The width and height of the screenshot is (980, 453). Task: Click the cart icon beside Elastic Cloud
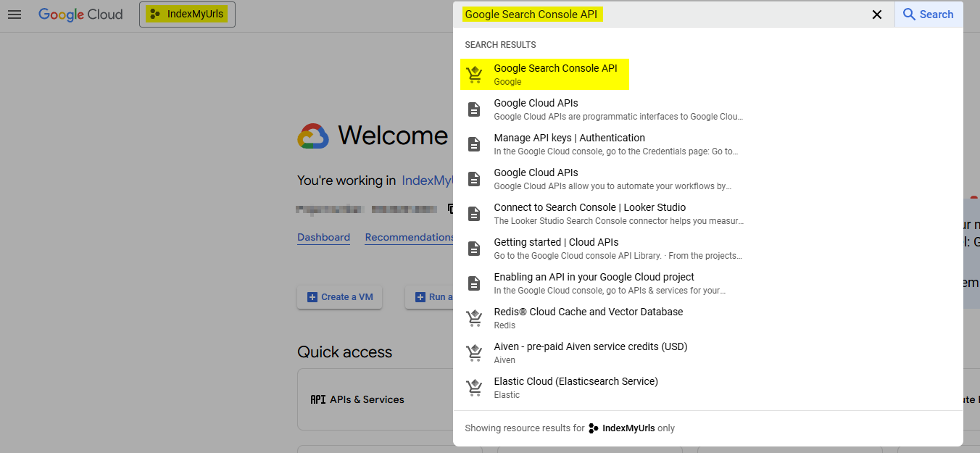coord(474,388)
